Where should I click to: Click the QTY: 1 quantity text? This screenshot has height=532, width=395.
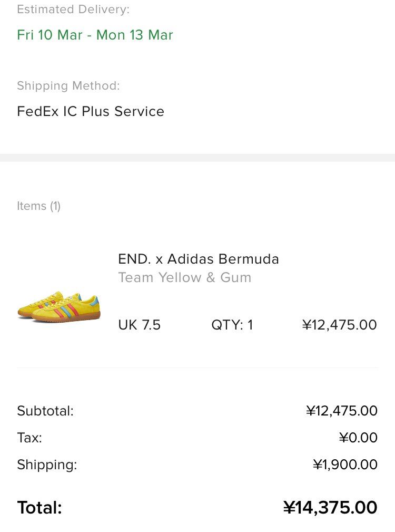point(232,325)
